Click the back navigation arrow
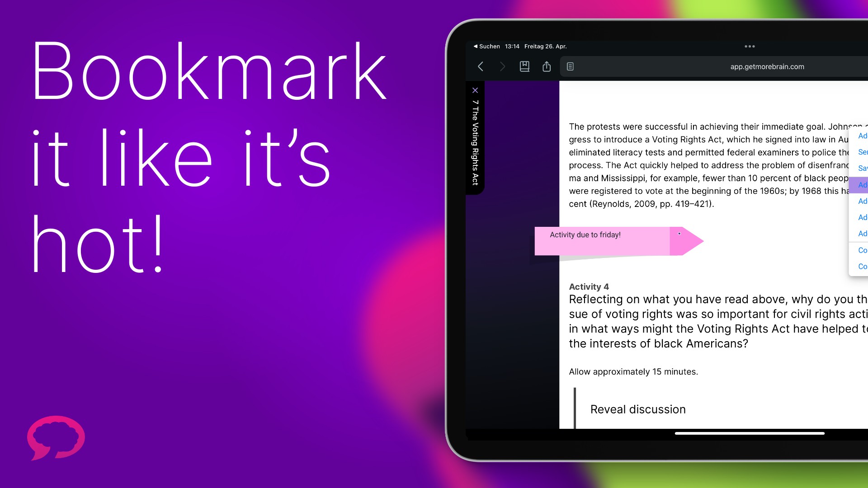 (x=481, y=66)
